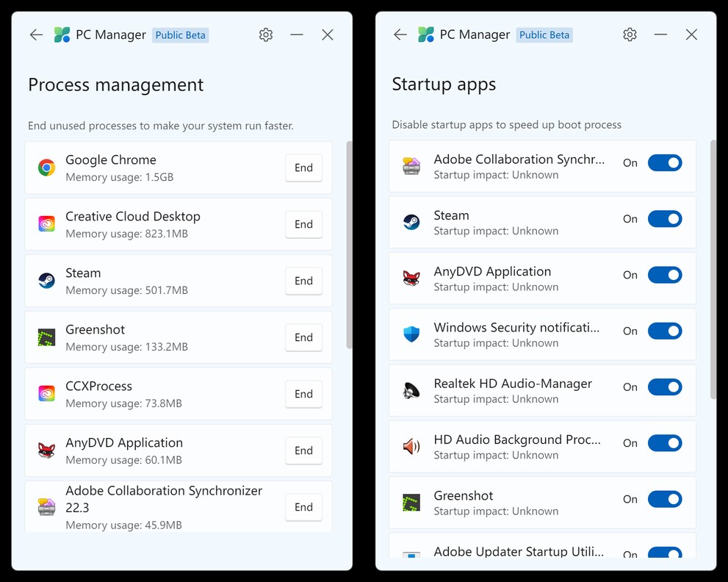Viewport: 728px width, 582px height.
Task: Turn off AnyDVD Application at startup
Action: click(665, 275)
